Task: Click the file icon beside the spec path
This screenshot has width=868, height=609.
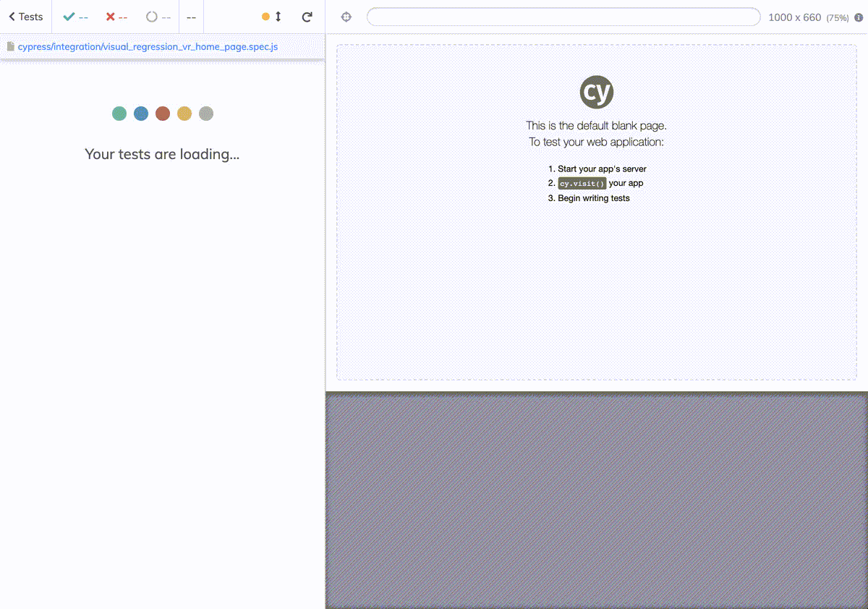Action: point(10,46)
